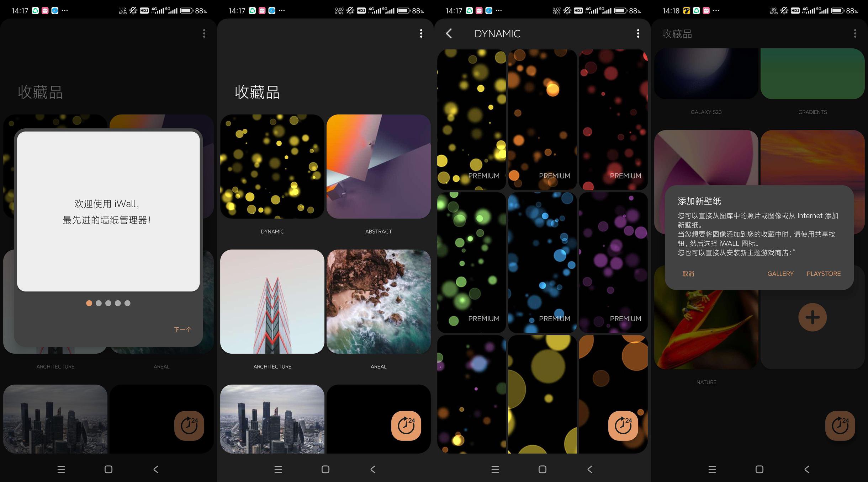Select the green bokeh PREMIUM wallpaper
This screenshot has width=868, height=482.
[471, 262]
